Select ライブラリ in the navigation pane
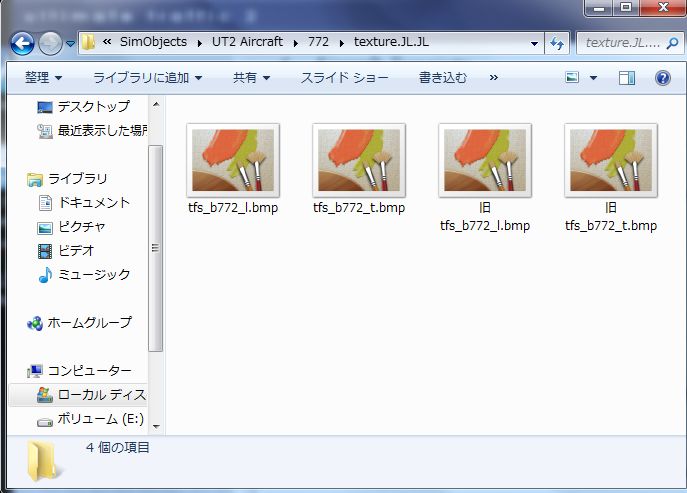The image size is (687, 493). 78,179
